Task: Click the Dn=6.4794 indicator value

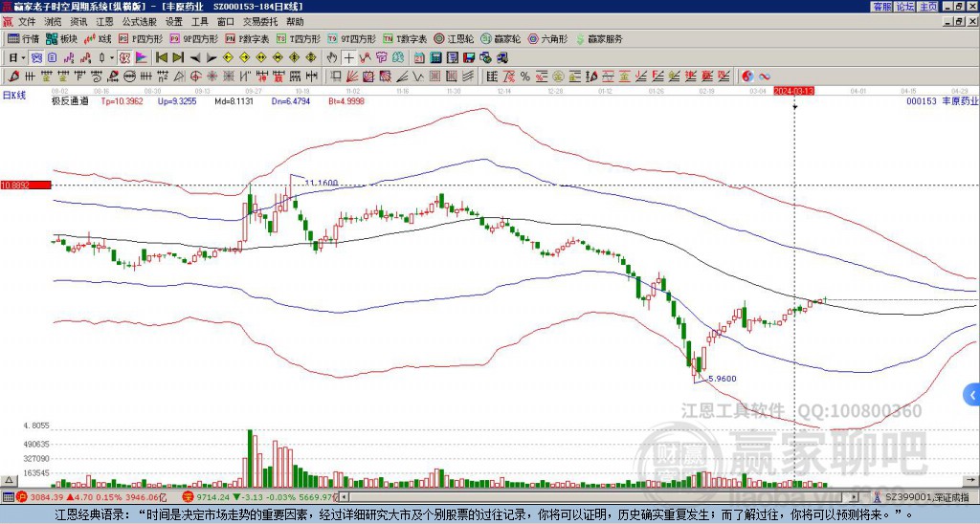Action: (289, 100)
